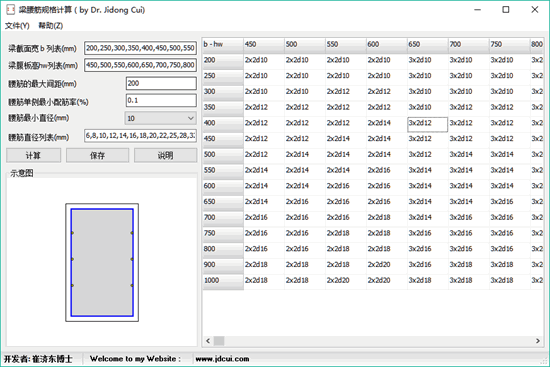Select the 500 column header
This screenshot has width=550, height=367.
click(x=305, y=45)
